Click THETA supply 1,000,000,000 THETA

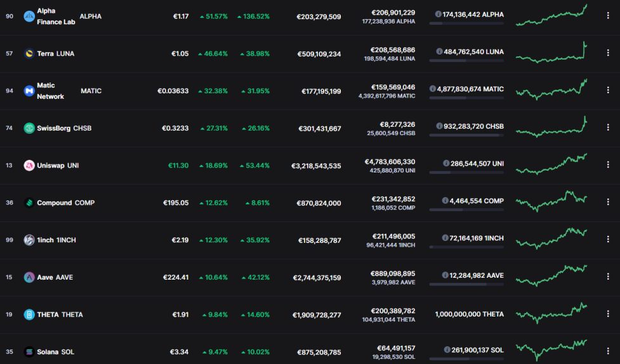pos(470,314)
